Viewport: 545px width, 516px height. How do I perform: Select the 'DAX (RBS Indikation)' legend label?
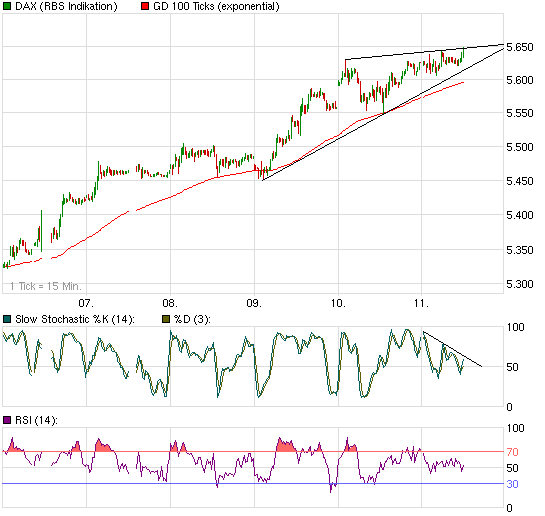(66, 7)
